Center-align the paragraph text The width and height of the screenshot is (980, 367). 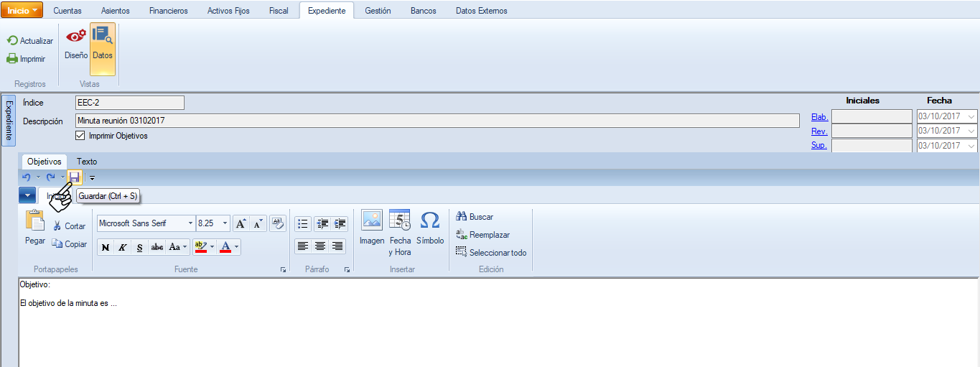click(x=320, y=246)
